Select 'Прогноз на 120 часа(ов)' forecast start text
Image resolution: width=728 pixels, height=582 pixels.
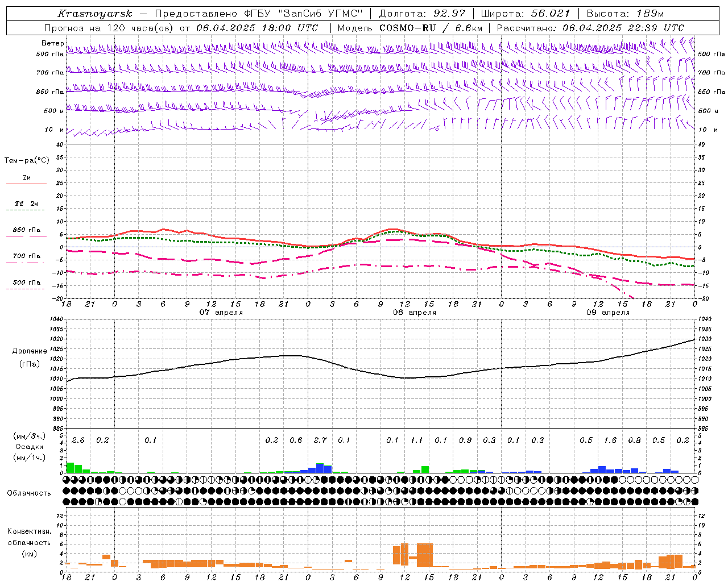click(x=109, y=28)
